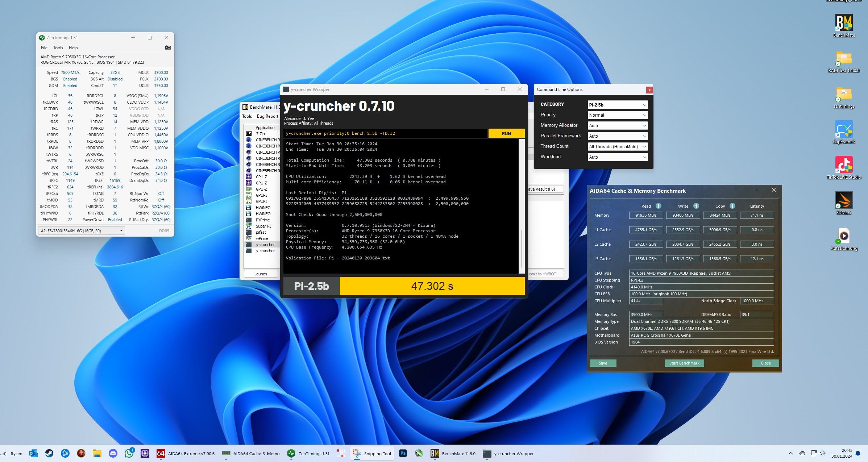Click the AIDA64 L3 Cache latency field

[757, 259]
